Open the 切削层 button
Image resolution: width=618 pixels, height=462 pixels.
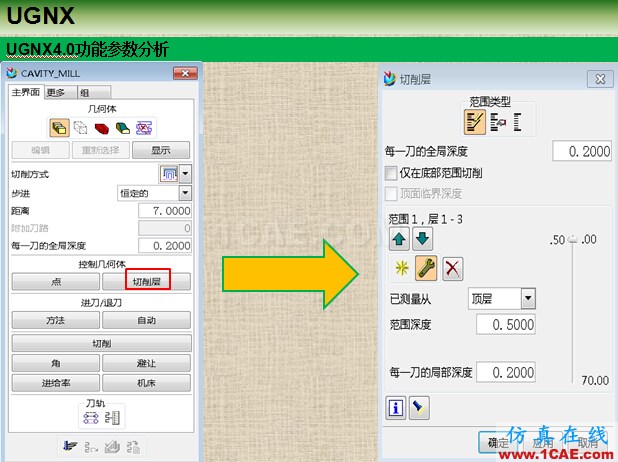tap(147, 281)
